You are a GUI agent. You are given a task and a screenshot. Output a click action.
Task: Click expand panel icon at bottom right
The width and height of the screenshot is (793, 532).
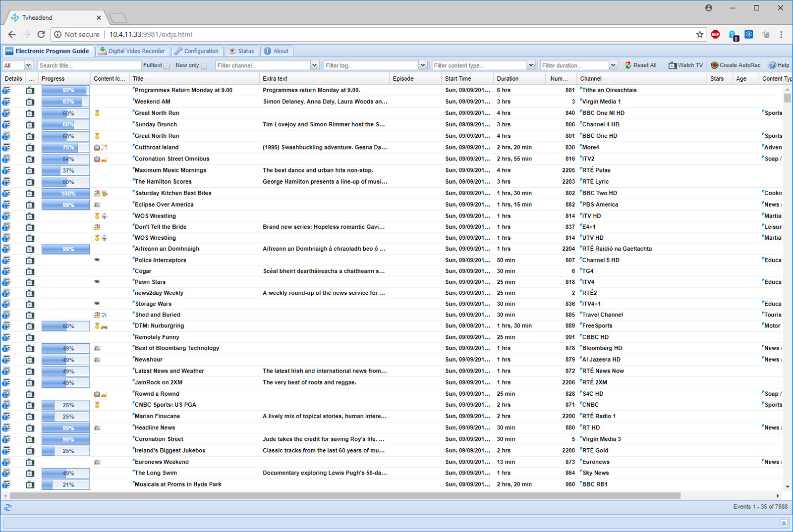(x=784, y=523)
